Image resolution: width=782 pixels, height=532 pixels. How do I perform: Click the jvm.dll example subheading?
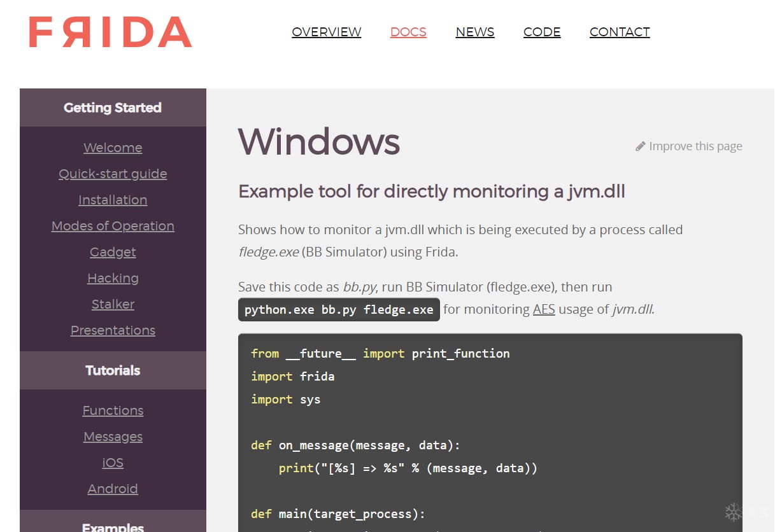tap(432, 192)
